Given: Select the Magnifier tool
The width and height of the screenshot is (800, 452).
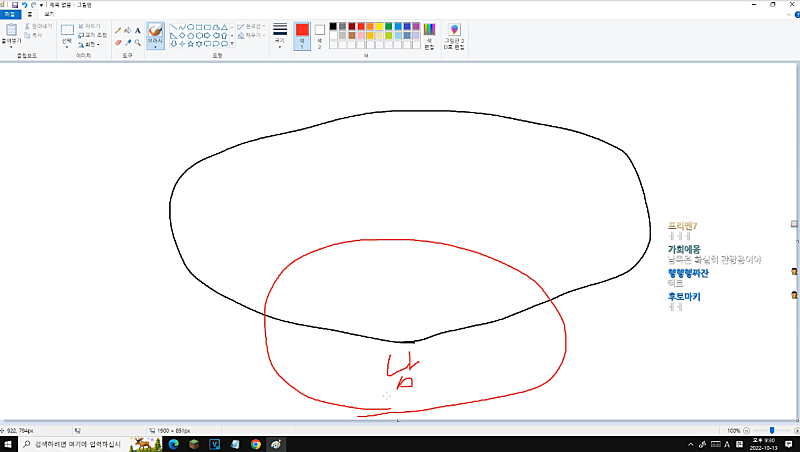Looking at the screenshot, I should coord(137,43).
